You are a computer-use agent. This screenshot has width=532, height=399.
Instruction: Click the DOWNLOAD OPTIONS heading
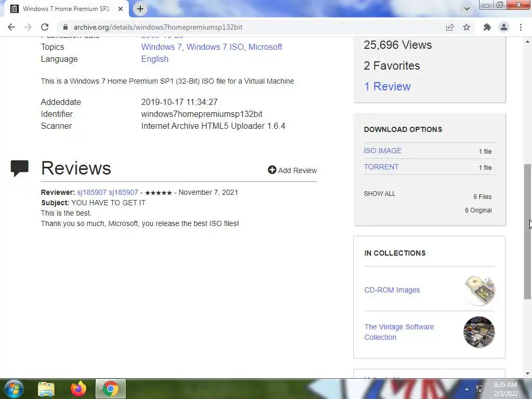(x=403, y=129)
